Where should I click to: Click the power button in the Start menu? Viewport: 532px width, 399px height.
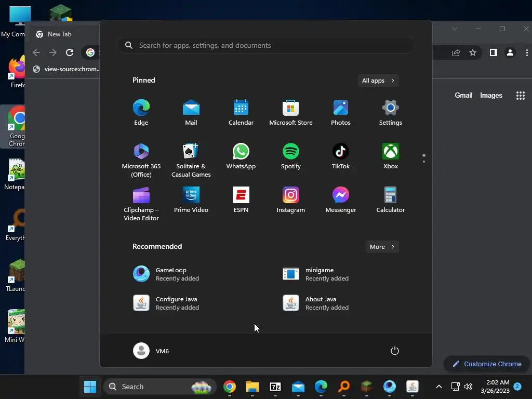[x=395, y=351]
